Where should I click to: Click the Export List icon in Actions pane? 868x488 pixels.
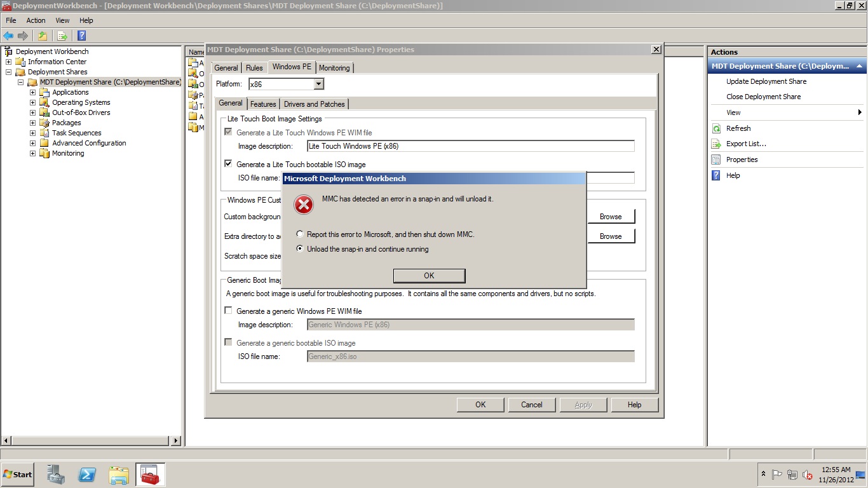716,144
